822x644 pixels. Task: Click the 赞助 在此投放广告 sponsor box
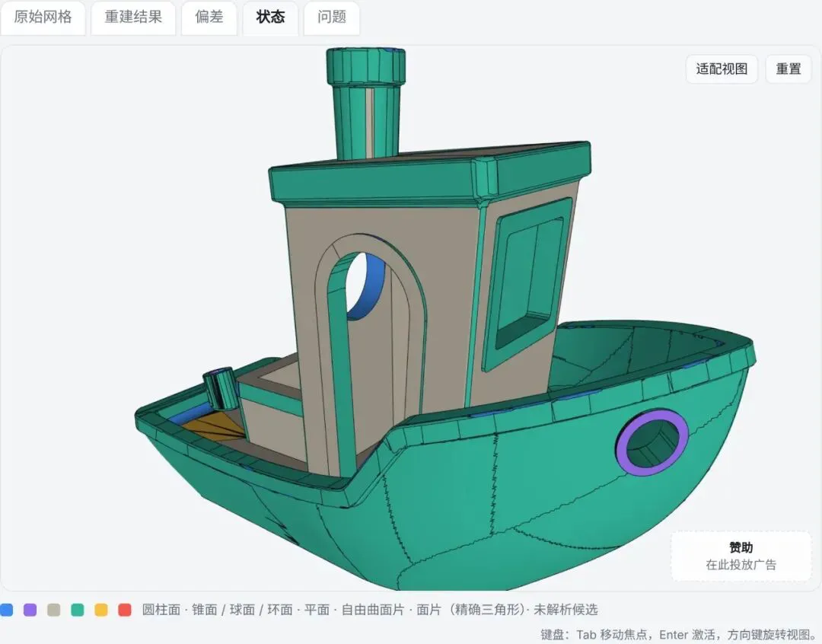click(741, 556)
